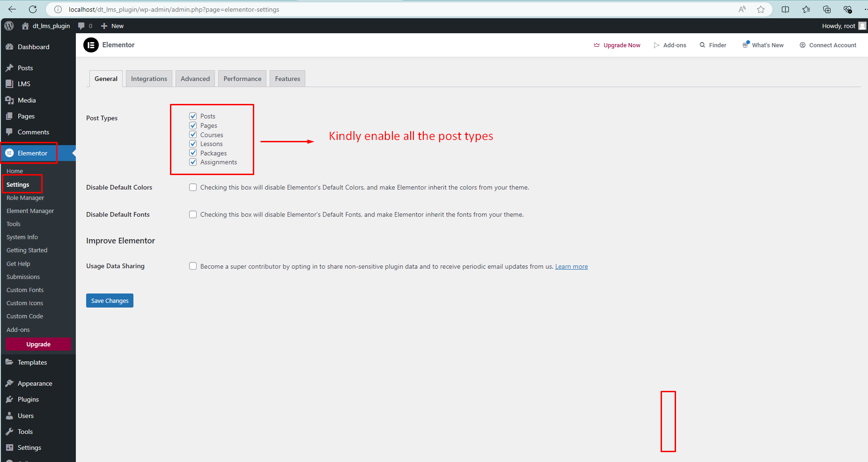
Task: Click the Save Changes button
Action: point(110,301)
